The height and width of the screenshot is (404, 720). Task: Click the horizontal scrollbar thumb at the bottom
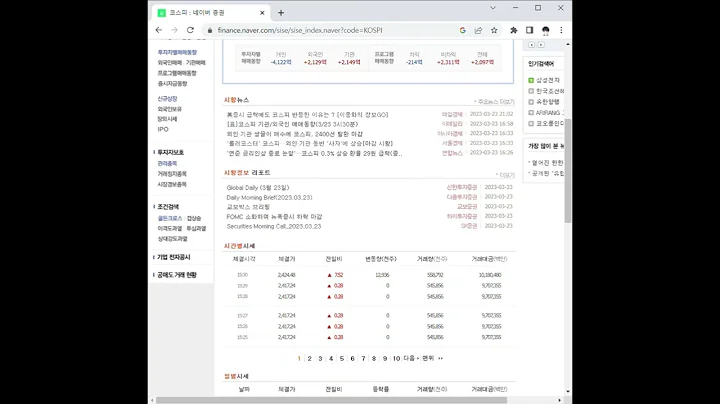click(x=332, y=400)
